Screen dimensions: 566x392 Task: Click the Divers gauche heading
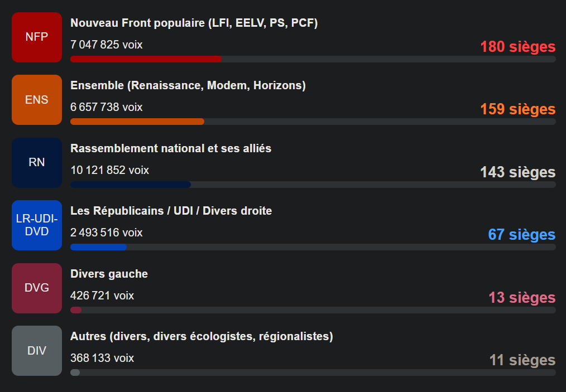click(x=109, y=274)
